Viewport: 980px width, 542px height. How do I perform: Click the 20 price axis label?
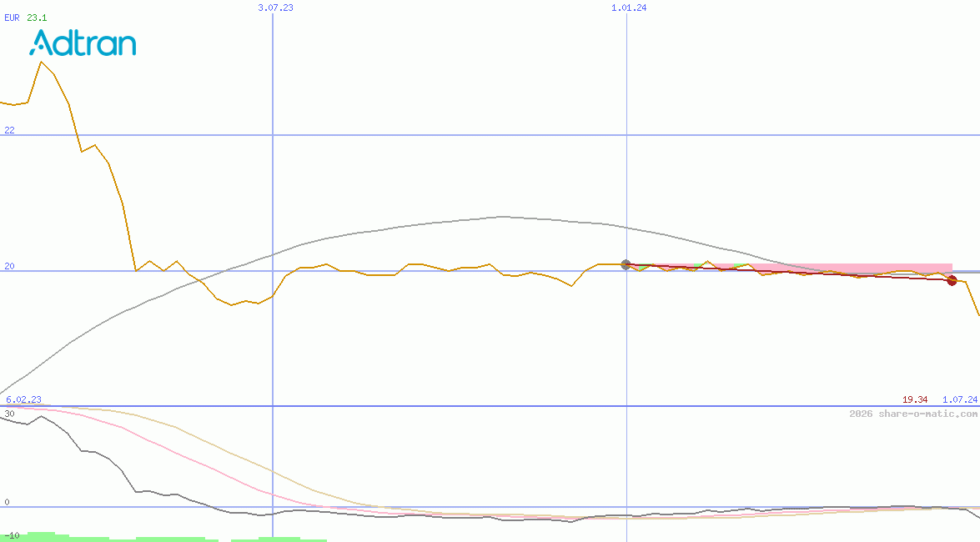click(x=9, y=265)
